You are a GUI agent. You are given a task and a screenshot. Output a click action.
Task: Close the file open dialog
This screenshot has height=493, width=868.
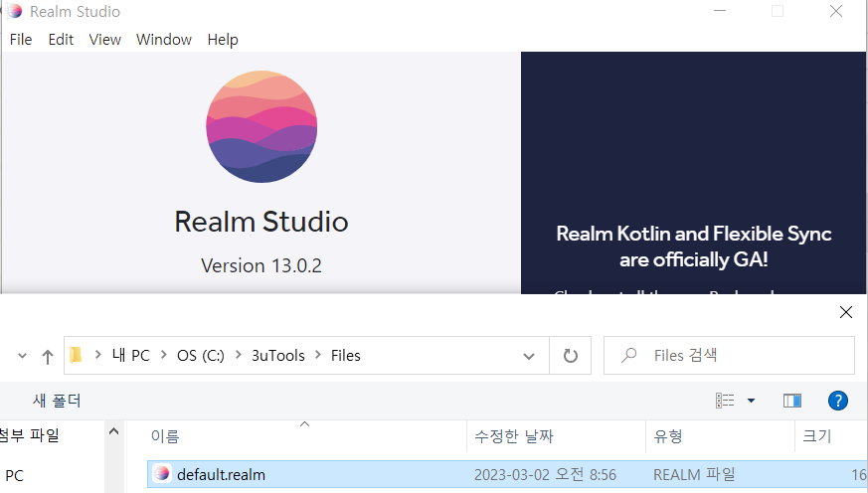click(846, 312)
